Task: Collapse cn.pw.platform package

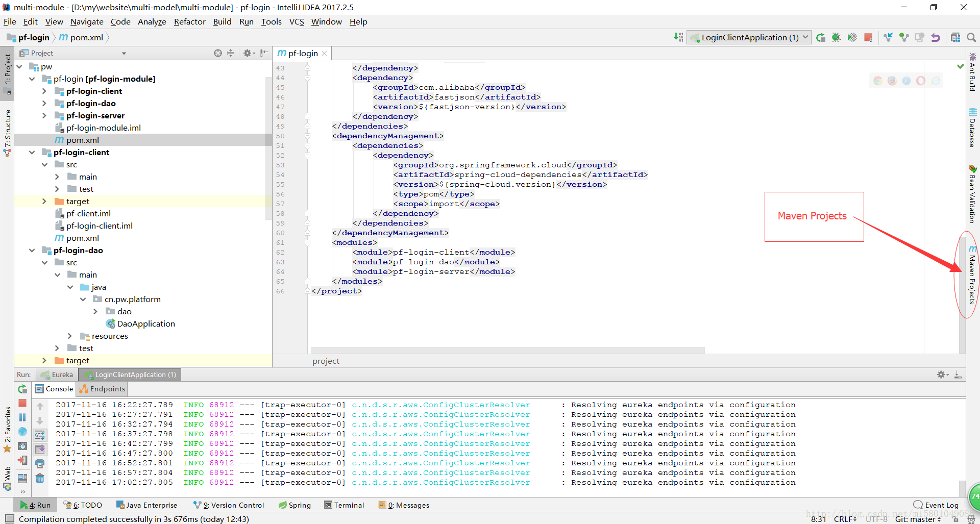Action: point(83,299)
